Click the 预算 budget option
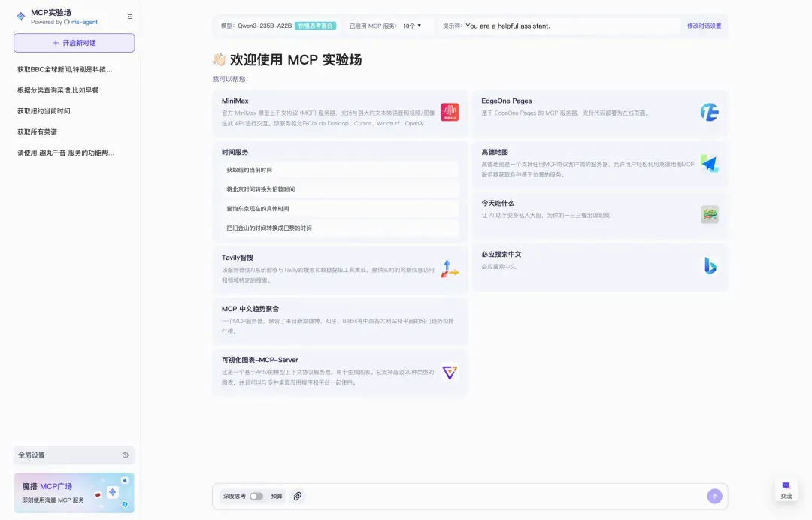The width and height of the screenshot is (812, 520). pos(277,496)
